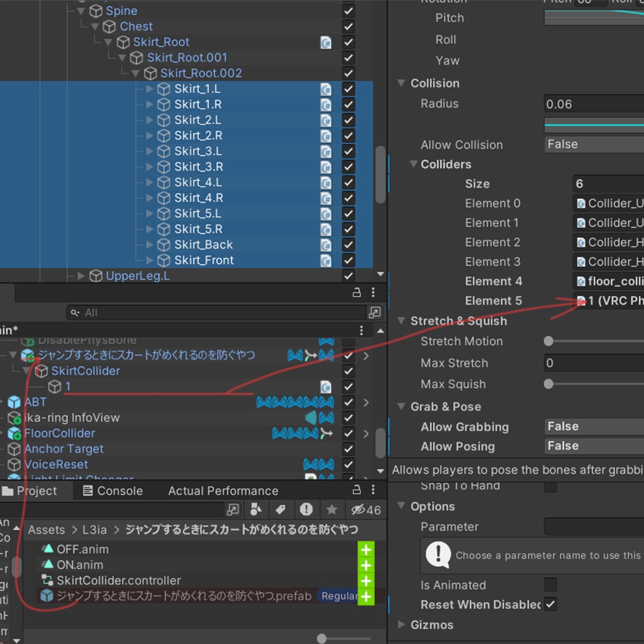Switch to the Console tab
The image size is (644, 644).
pos(113,491)
